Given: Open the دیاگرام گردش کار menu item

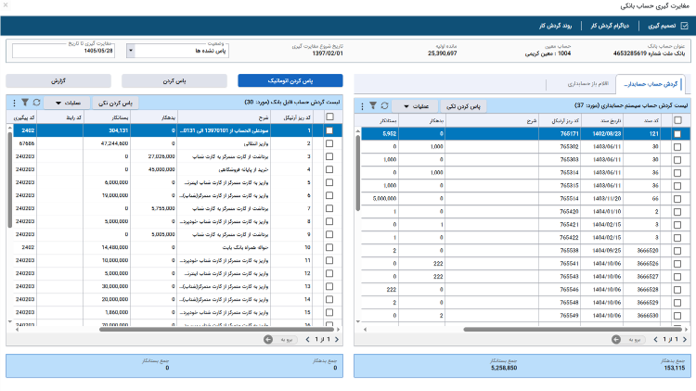Looking at the screenshot, I should (x=609, y=26).
